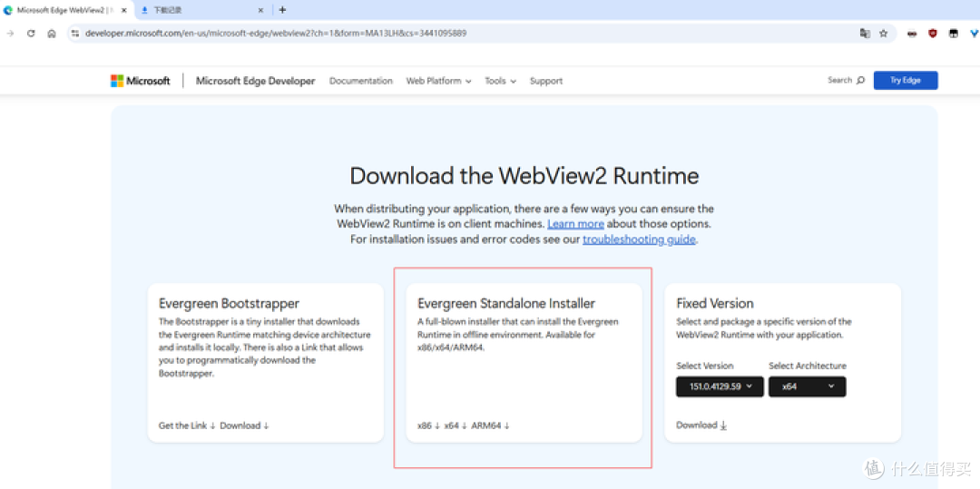Screen dimensions: 980x489
Task: Open the red shield extension icon
Action: coord(933,34)
